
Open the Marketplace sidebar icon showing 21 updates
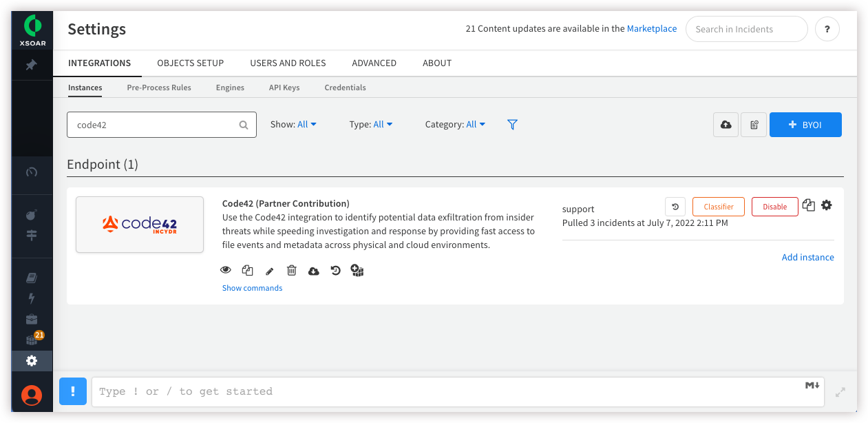32,338
